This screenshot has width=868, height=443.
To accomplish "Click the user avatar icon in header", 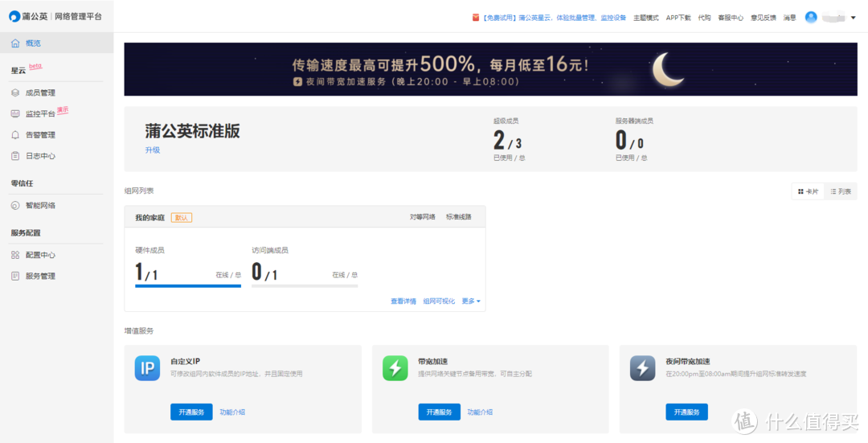I will pyautogui.click(x=811, y=17).
